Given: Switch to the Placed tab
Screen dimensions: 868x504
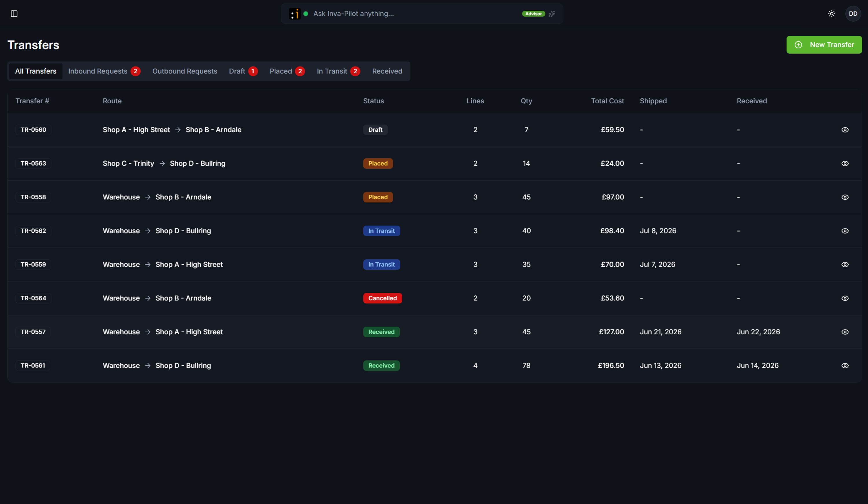Looking at the screenshot, I should pos(287,71).
